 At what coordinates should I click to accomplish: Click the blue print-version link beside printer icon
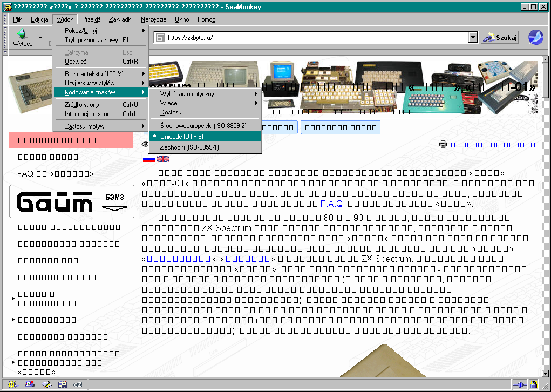(493, 145)
